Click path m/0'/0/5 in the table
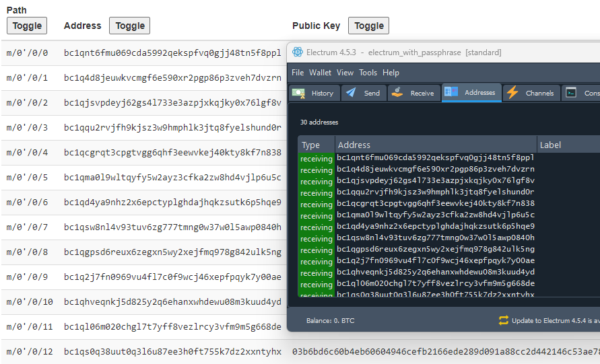Screen dimensions: 600x364 (27, 178)
